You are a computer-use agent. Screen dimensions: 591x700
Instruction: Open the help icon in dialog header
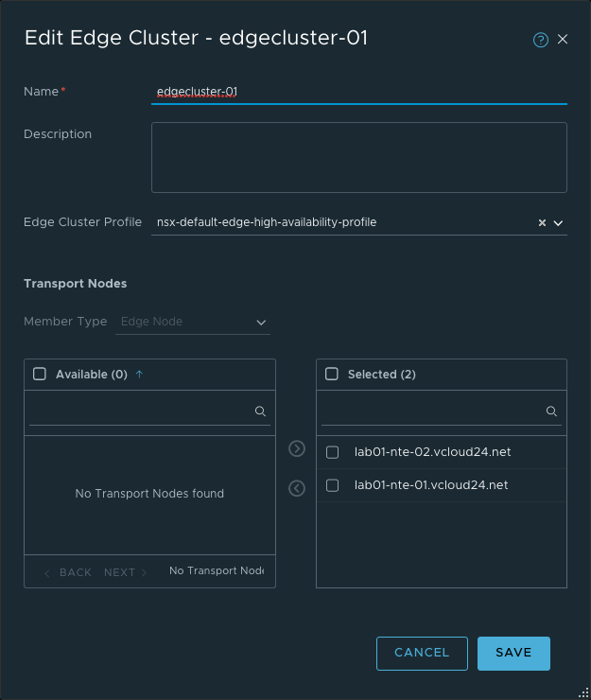pyautogui.click(x=541, y=40)
